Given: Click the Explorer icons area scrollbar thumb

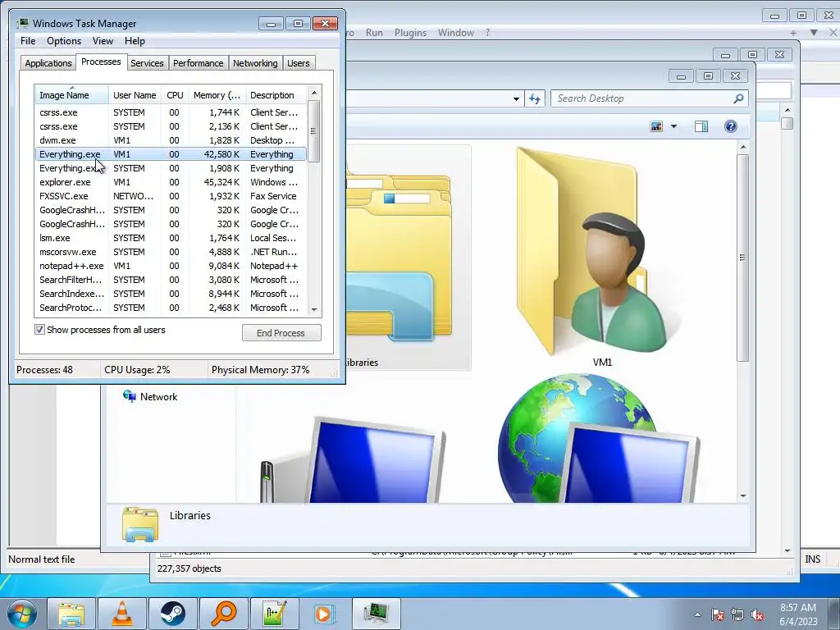Looking at the screenshot, I should click(742, 257).
